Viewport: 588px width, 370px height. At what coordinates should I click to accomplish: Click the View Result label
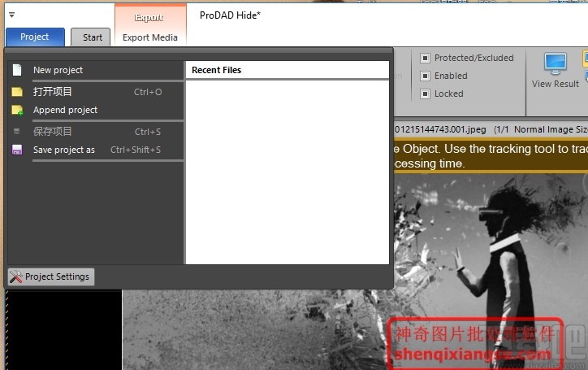pos(556,84)
